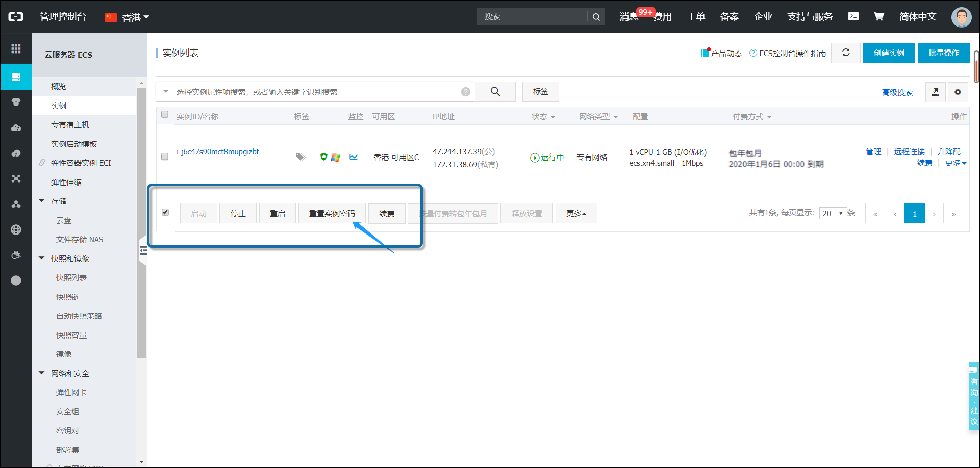
Task: Click the 重置实例密码 button
Action: pos(332,213)
